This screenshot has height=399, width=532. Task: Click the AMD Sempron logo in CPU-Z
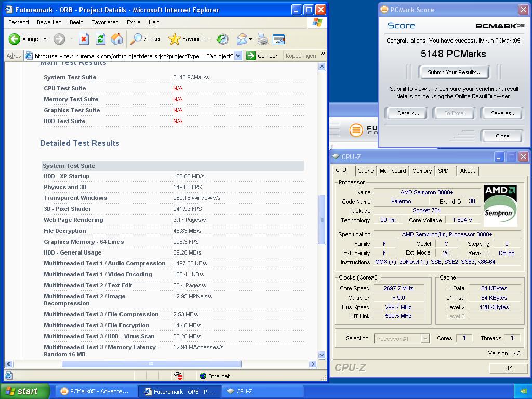(x=500, y=206)
